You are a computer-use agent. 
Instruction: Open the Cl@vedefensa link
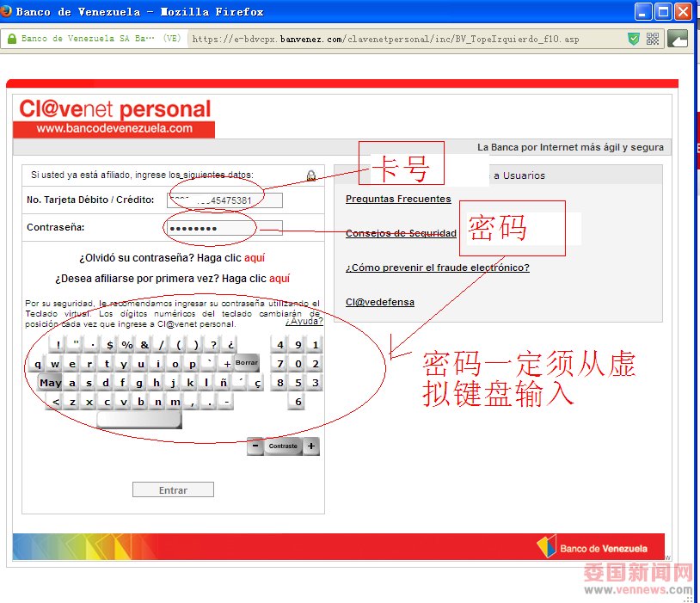(x=380, y=302)
